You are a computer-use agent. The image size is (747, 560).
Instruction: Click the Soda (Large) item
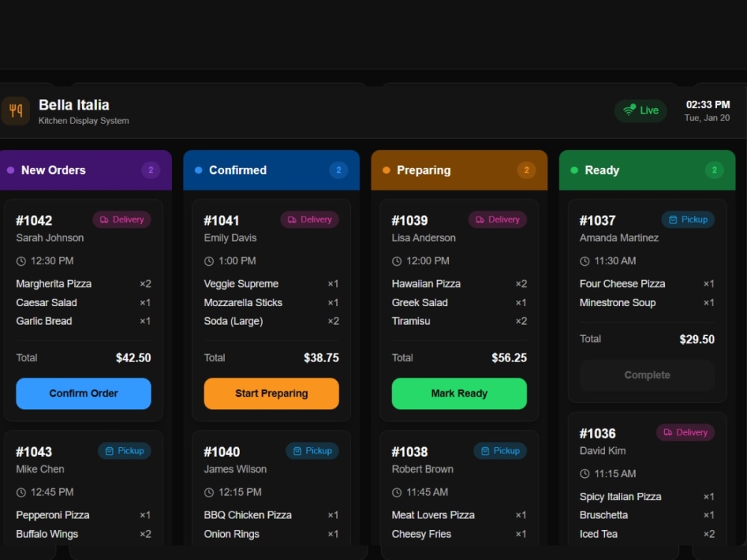pyautogui.click(x=233, y=321)
